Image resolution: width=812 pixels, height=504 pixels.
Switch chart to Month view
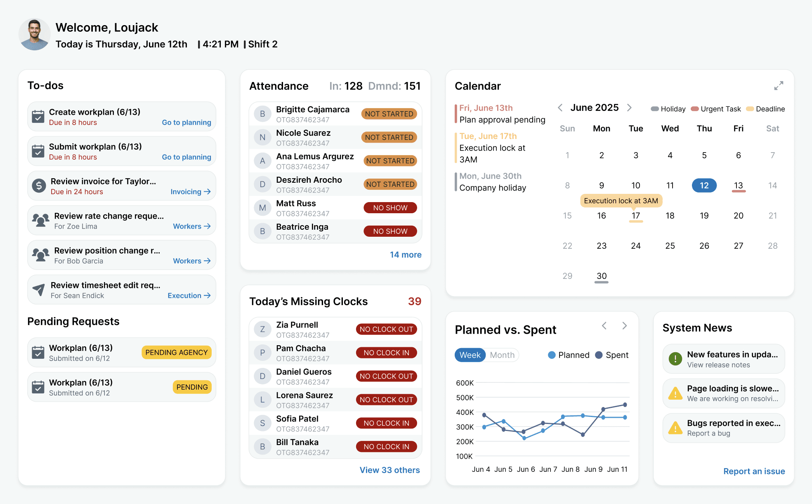(502, 355)
